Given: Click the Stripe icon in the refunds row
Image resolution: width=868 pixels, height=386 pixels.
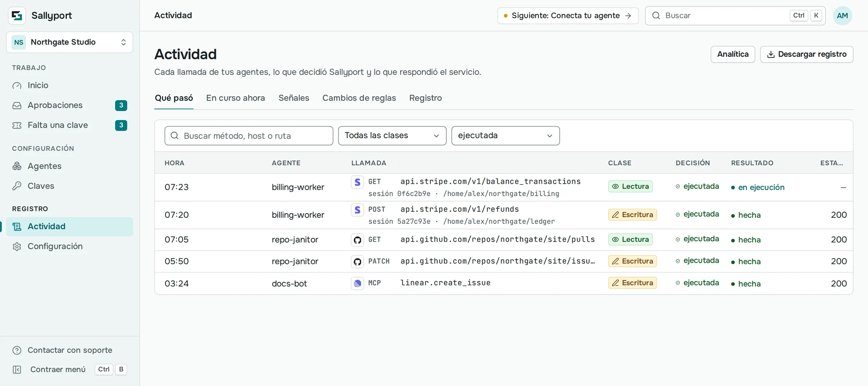Looking at the screenshot, I should pyautogui.click(x=357, y=210).
